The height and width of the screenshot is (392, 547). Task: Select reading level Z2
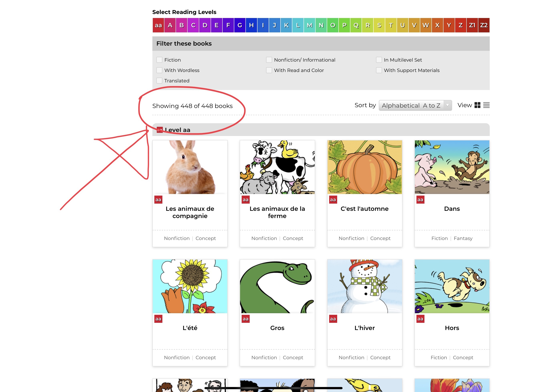click(484, 25)
